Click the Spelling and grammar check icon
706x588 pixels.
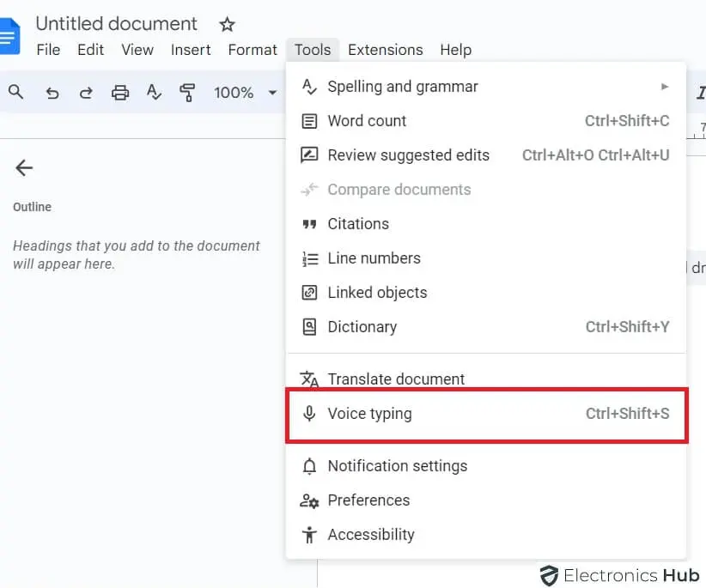click(309, 87)
